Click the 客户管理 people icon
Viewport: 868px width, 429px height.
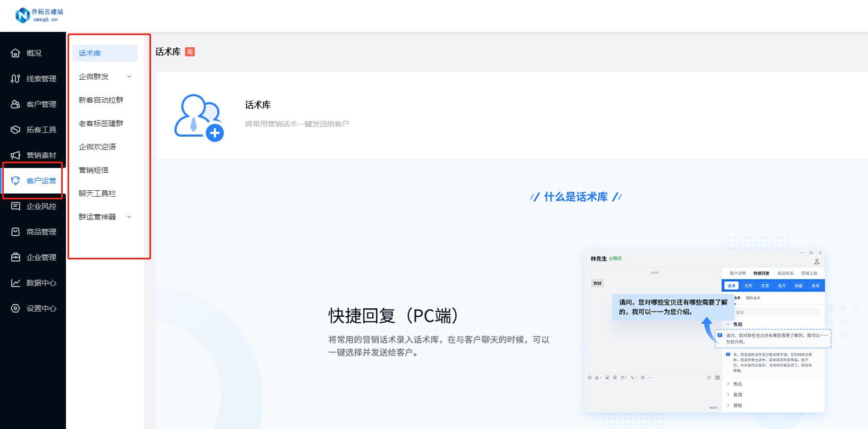click(15, 104)
